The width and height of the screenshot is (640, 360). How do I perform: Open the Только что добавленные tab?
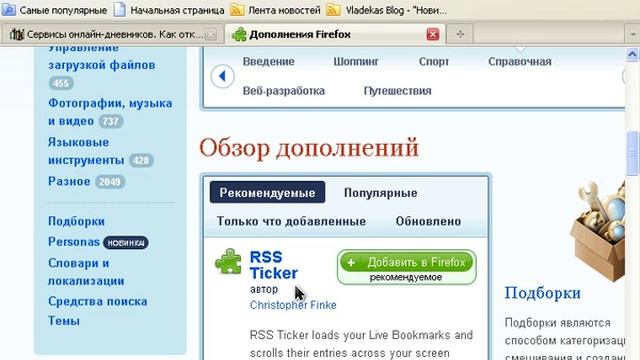(291, 221)
